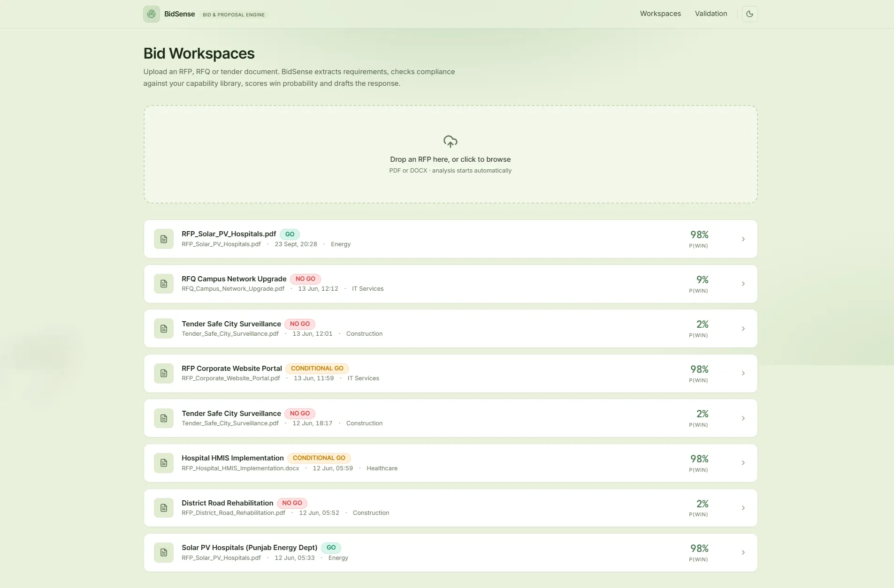Click the 98% P(WIN) of Hospital HMIS Implementation
The height and width of the screenshot is (588, 894).
click(699, 459)
